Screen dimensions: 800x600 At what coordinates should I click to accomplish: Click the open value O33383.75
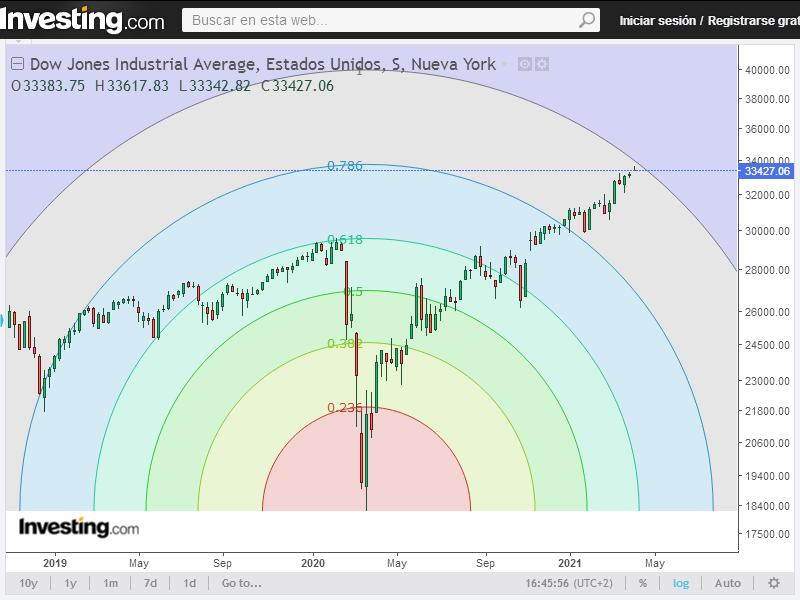click(48, 86)
